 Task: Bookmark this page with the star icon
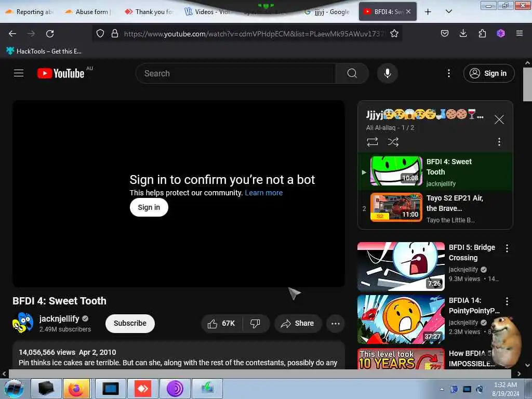click(394, 33)
